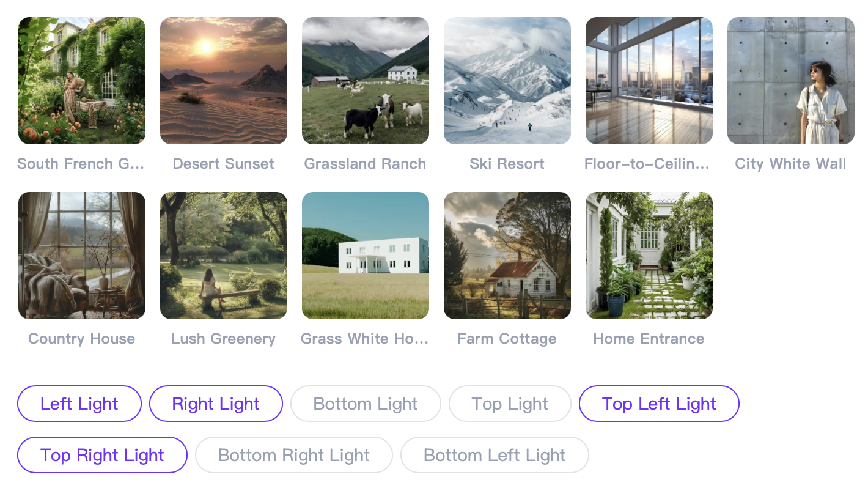Open the truncated South French Garden label
Image resolution: width=868 pixels, height=499 pixels.
[81, 163]
